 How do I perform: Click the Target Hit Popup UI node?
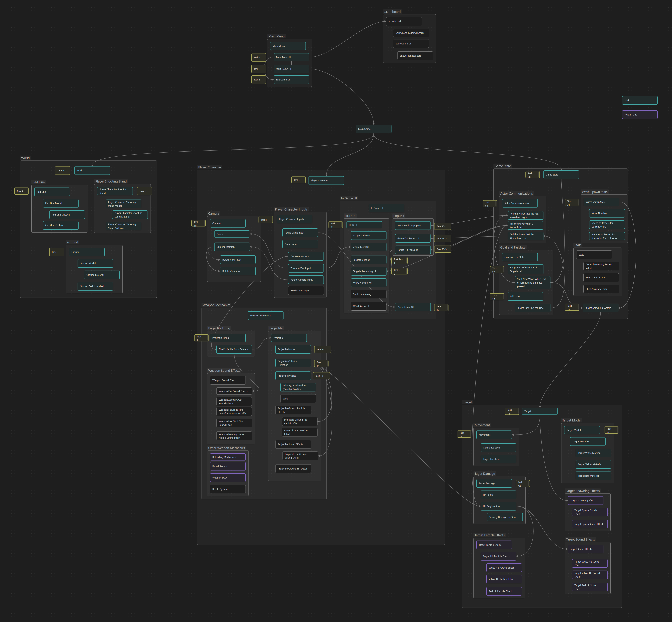point(413,250)
